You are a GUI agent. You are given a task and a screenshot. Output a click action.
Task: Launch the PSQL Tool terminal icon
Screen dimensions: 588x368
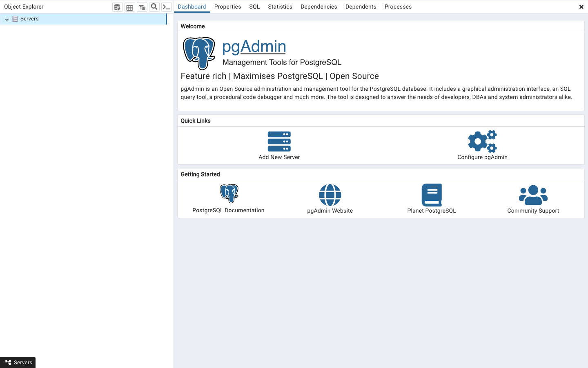tap(167, 7)
